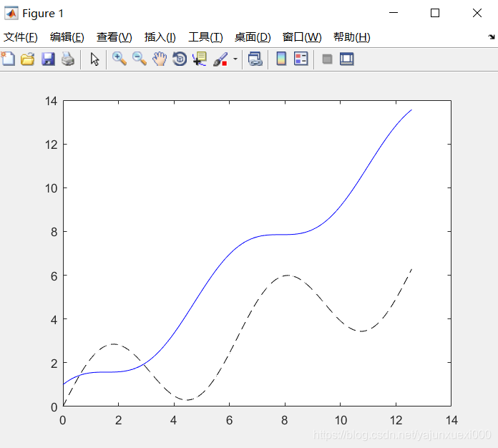Turn on the Rotate 3D tool
498x448 pixels.
point(180,59)
